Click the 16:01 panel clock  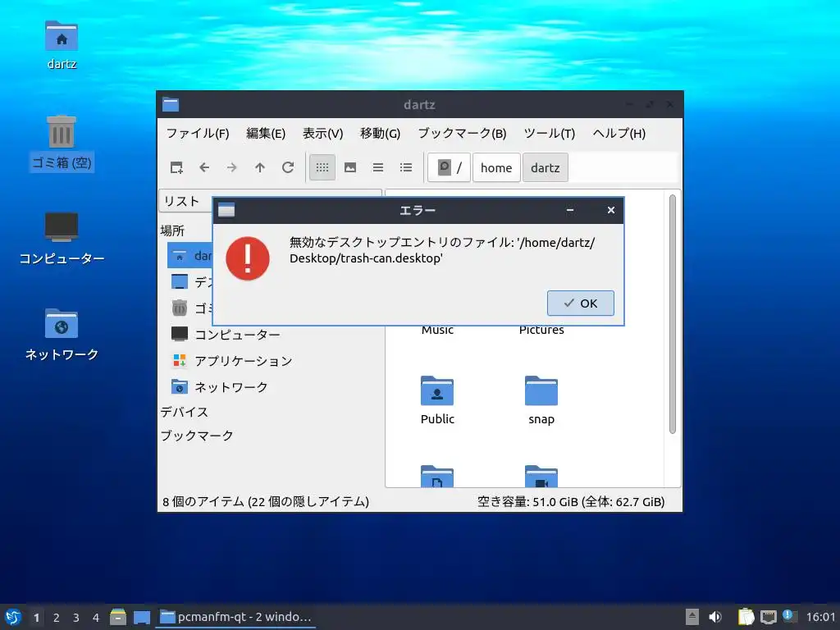820,617
